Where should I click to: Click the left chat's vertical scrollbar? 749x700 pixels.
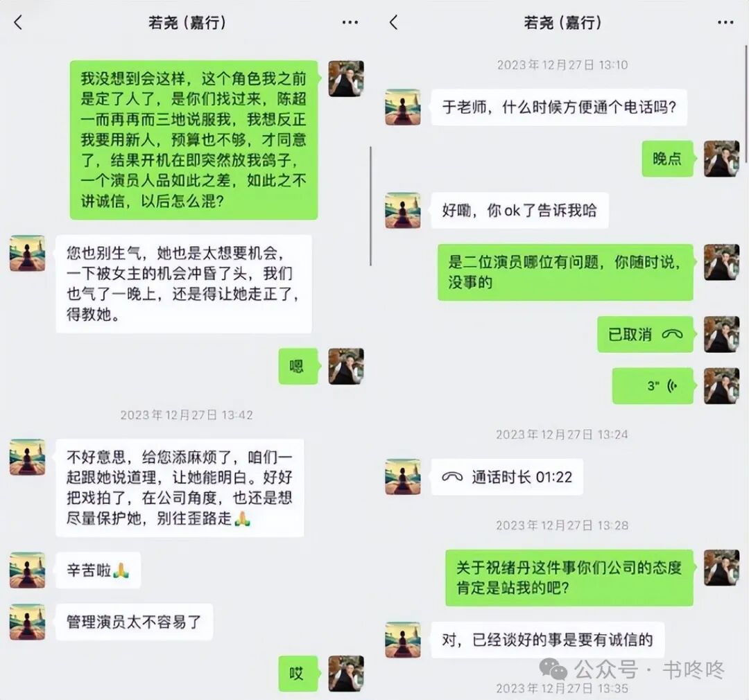coord(370,206)
